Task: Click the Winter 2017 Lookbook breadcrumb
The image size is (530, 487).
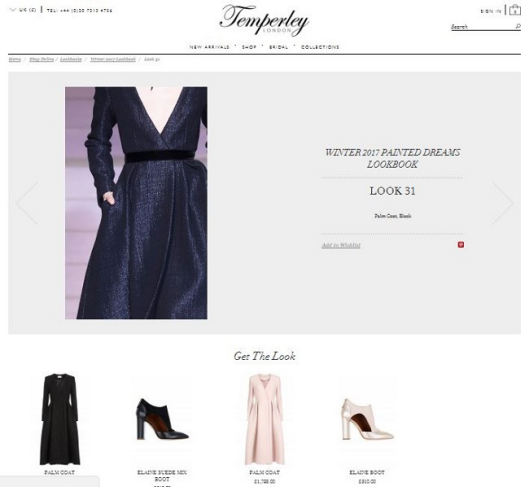Action: pyautogui.click(x=113, y=59)
